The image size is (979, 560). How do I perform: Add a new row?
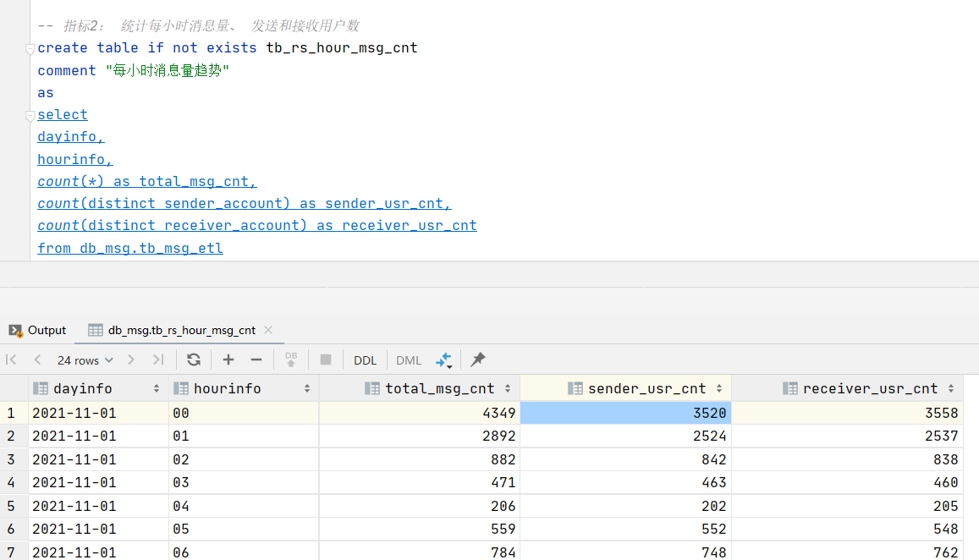228,360
